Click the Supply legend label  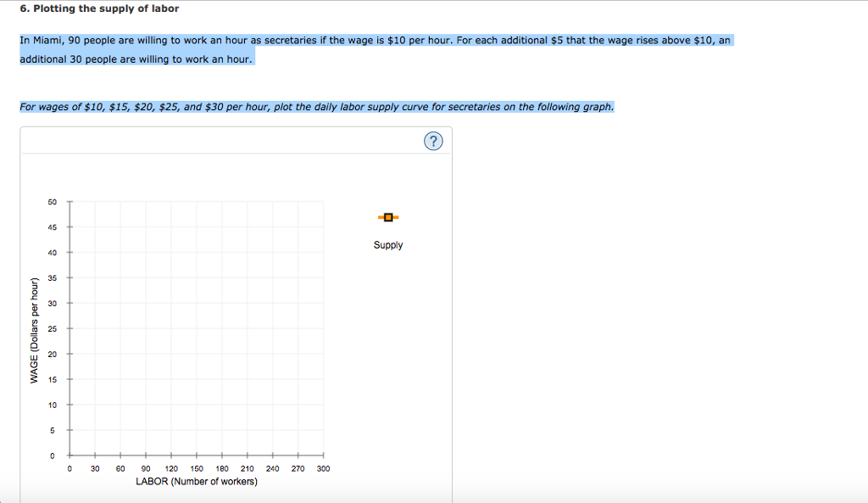388,245
